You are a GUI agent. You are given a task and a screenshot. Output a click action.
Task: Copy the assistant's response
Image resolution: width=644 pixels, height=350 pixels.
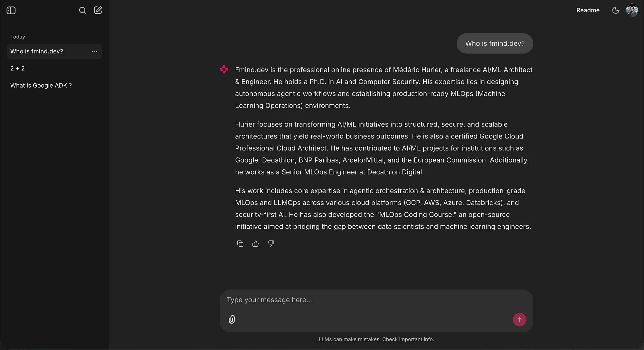click(x=240, y=244)
